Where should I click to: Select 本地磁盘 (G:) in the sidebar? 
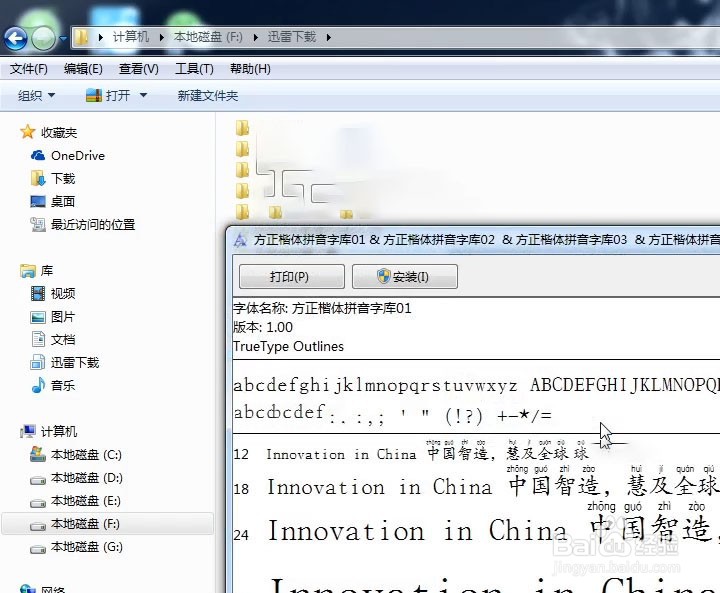(86, 547)
